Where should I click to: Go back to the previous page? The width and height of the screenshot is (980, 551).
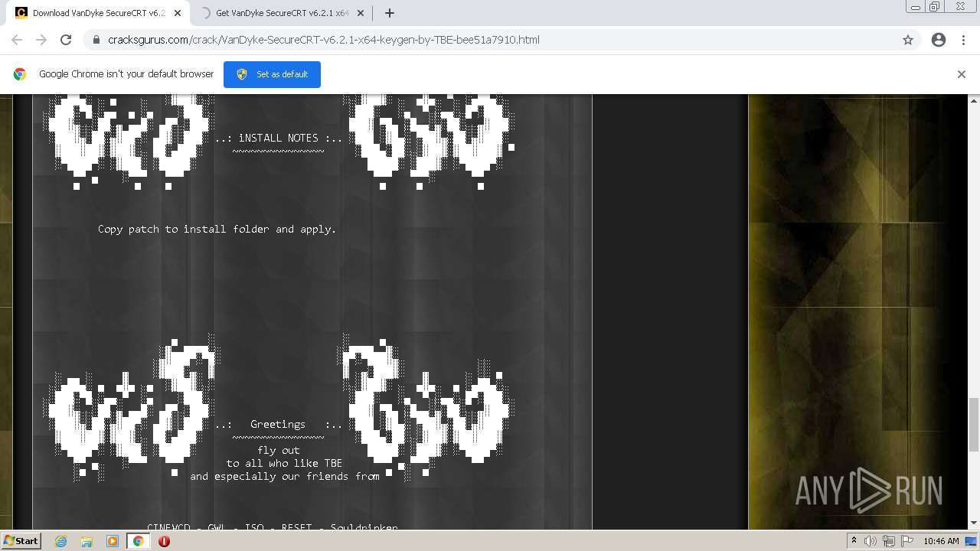17,40
